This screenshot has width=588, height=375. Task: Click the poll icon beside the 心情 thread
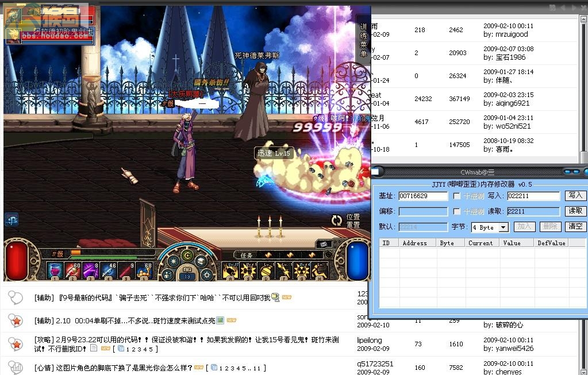(16, 368)
